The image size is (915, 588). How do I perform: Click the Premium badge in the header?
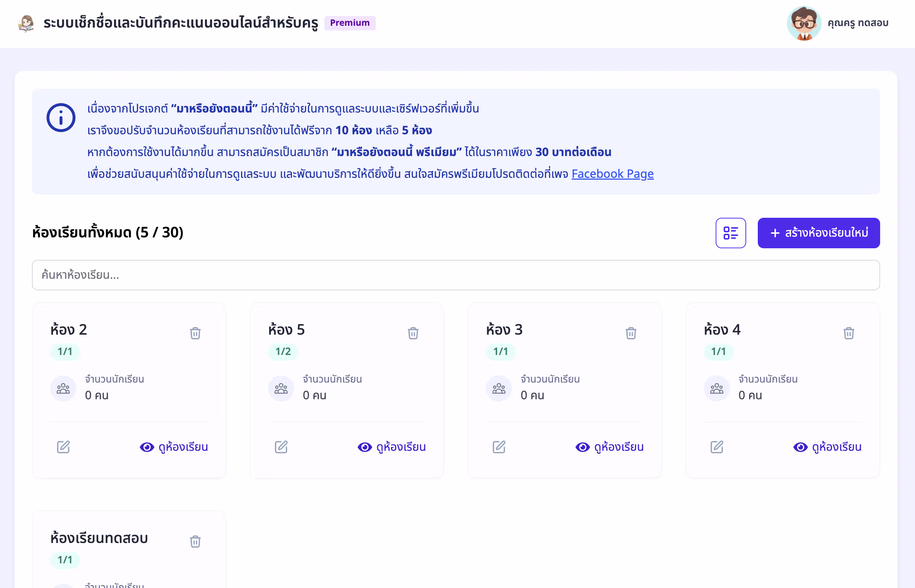click(349, 23)
